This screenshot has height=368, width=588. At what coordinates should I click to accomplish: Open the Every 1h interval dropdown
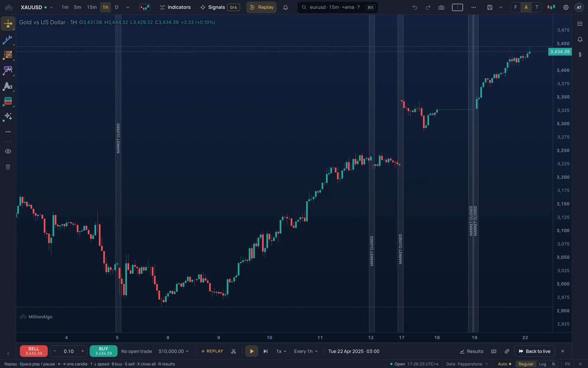coord(306,351)
